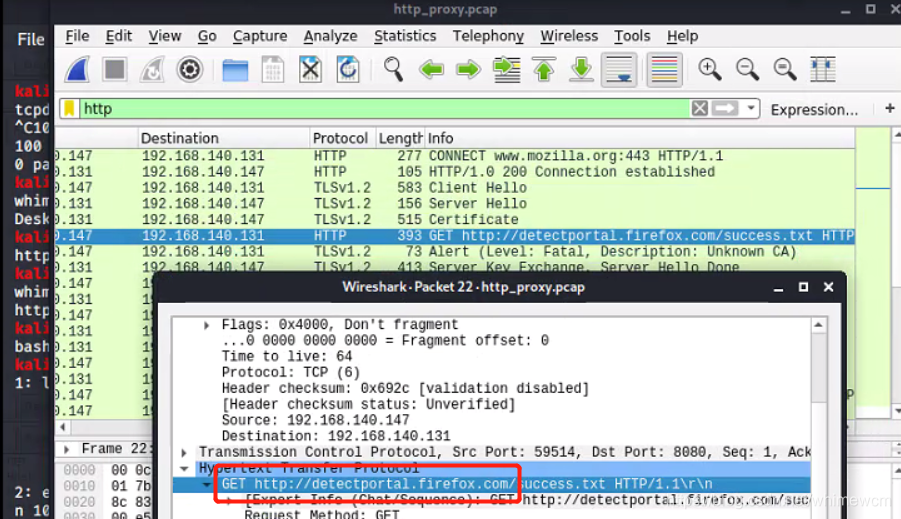Expand Transmission Control Protocol section
Screen dimensions: 901x519
coord(184,452)
